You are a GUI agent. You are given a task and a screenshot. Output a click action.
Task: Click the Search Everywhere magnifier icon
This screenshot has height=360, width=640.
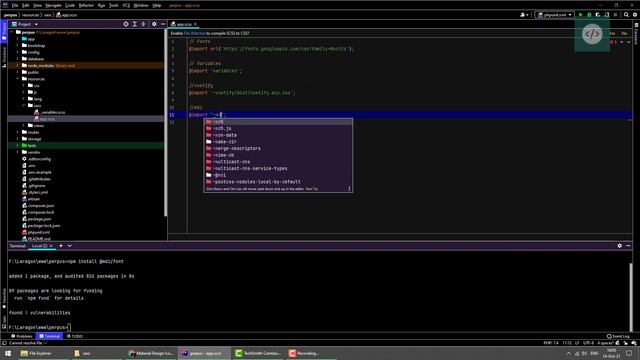click(x=626, y=15)
